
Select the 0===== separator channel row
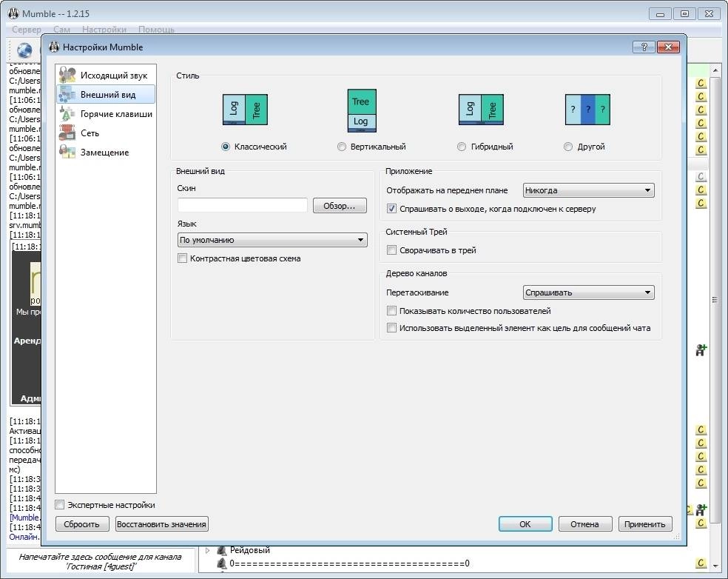coord(350,563)
